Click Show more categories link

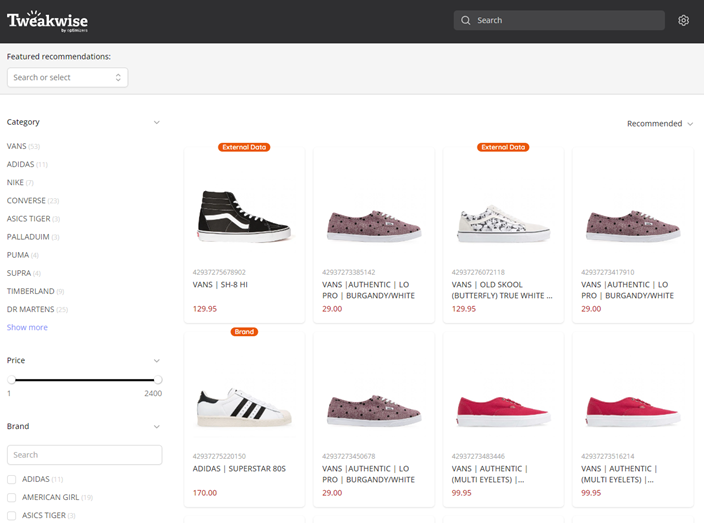[x=27, y=327]
